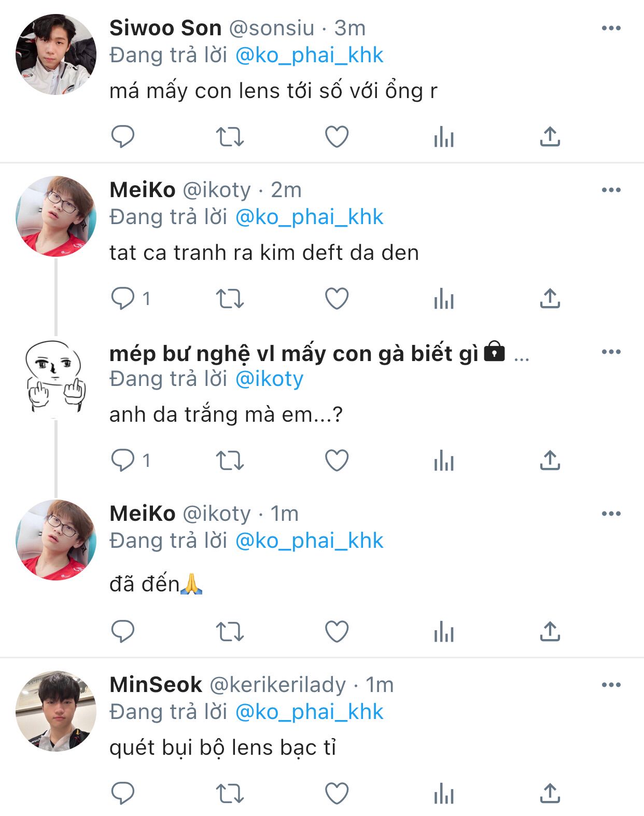Viewport: 644px width, 816px height.
Task: Like the 'anh da trắng mà em' reply
Action: (337, 460)
